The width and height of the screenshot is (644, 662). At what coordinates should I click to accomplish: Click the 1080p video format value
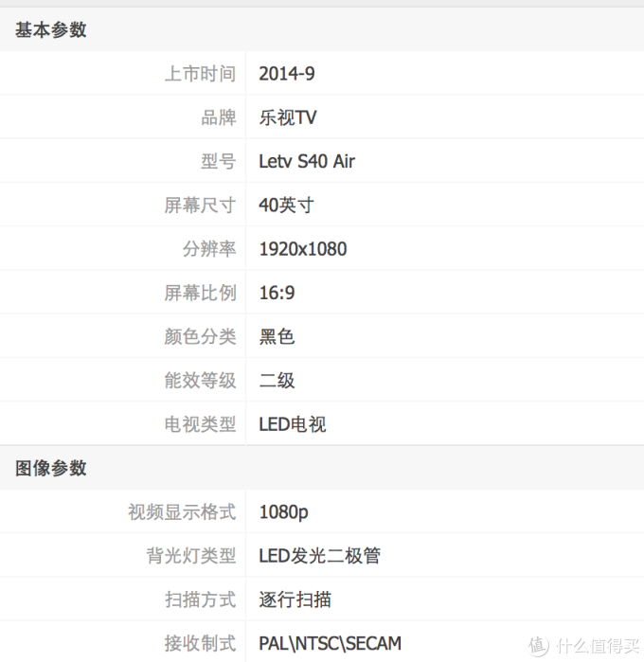click(283, 512)
